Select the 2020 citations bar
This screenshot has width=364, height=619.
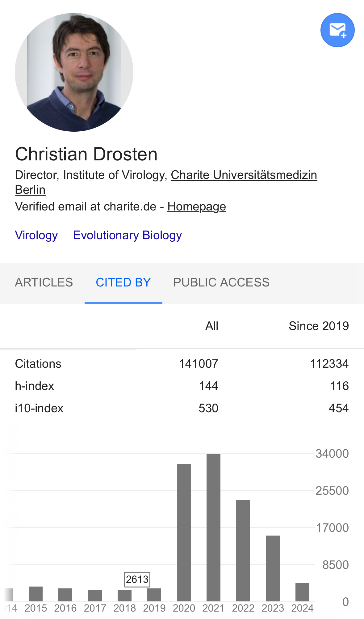(184, 532)
